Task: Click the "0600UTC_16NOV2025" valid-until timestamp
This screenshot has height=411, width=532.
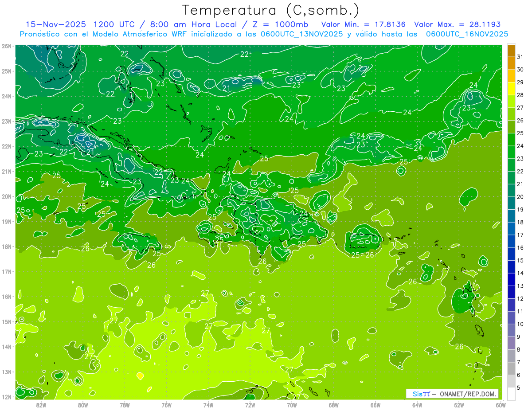Action: coord(467,34)
